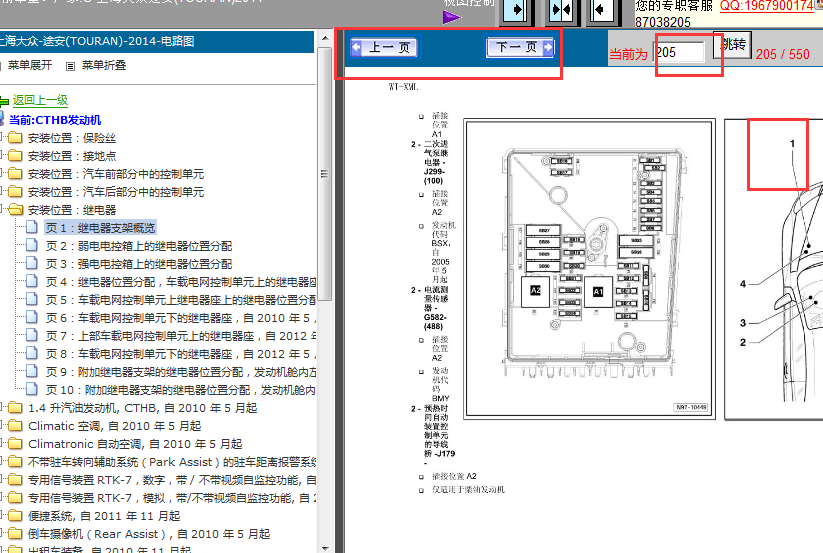This screenshot has height=553, width=823.
Task: Click the 跳转 jump button
Action: (733, 45)
